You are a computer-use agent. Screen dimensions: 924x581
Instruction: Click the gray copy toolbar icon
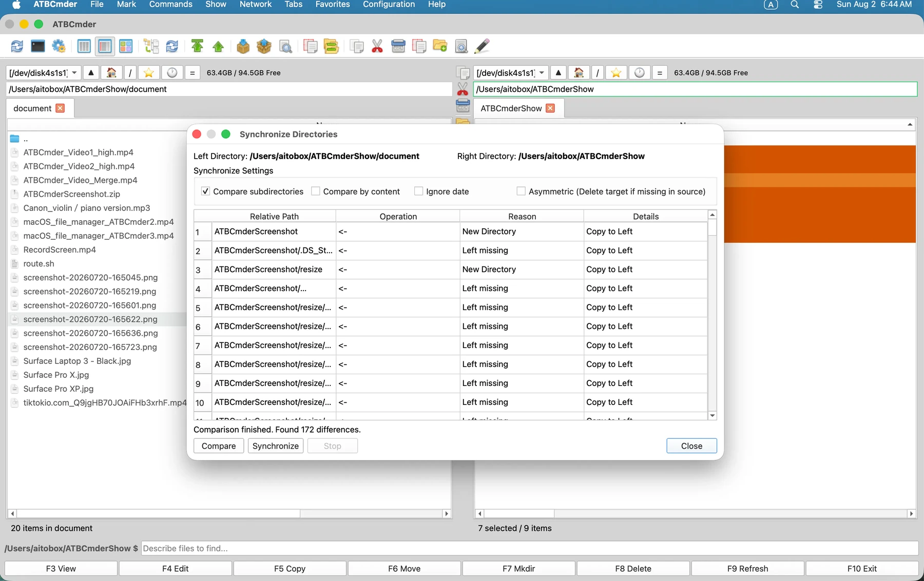coord(357,46)
